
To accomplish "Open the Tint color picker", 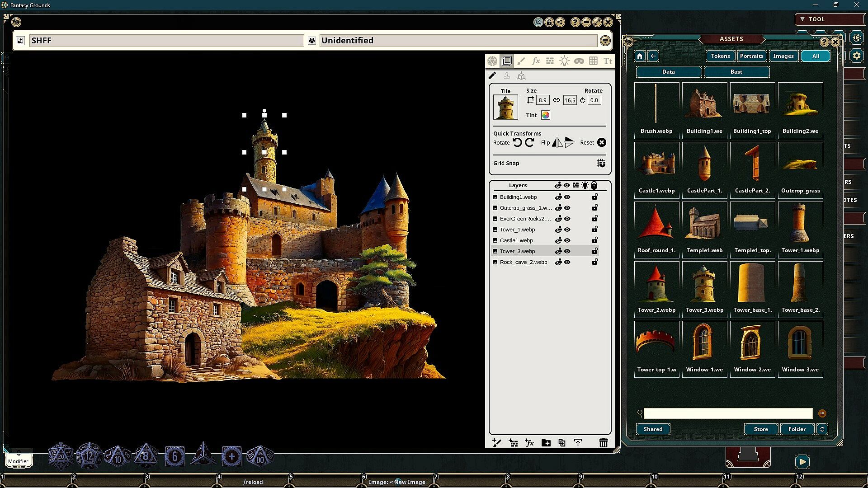I will tap(546, 115).
